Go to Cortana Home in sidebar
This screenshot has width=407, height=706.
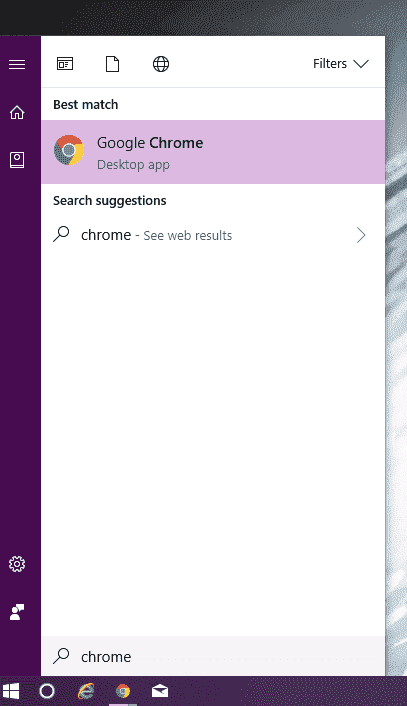[x=17, y=112]
